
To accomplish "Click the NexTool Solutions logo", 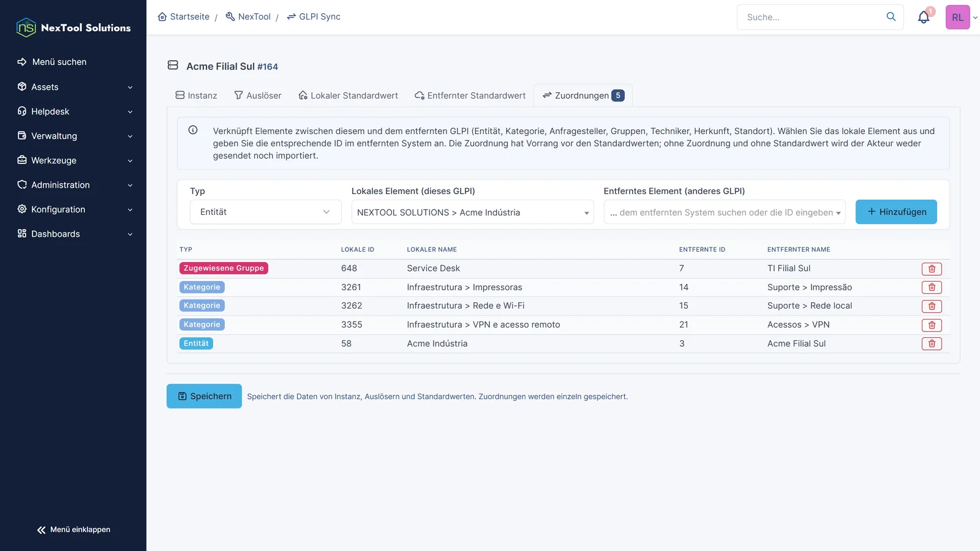I will tap(73, 28).
